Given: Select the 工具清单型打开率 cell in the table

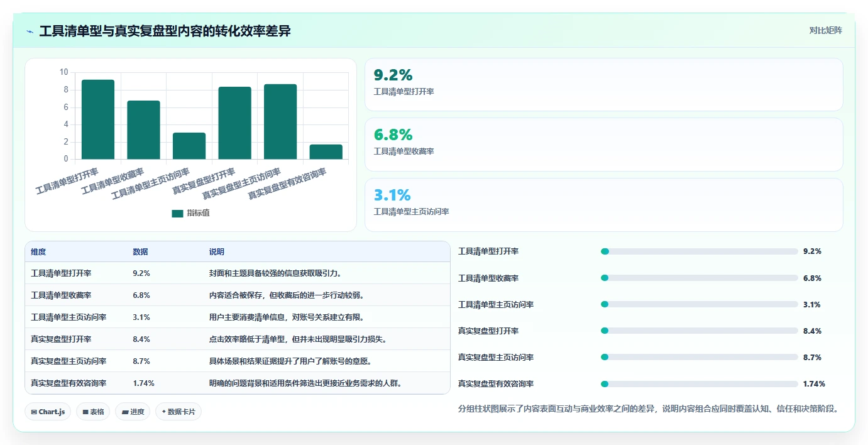Looking at the screenshot, I should tap(61, 273).
